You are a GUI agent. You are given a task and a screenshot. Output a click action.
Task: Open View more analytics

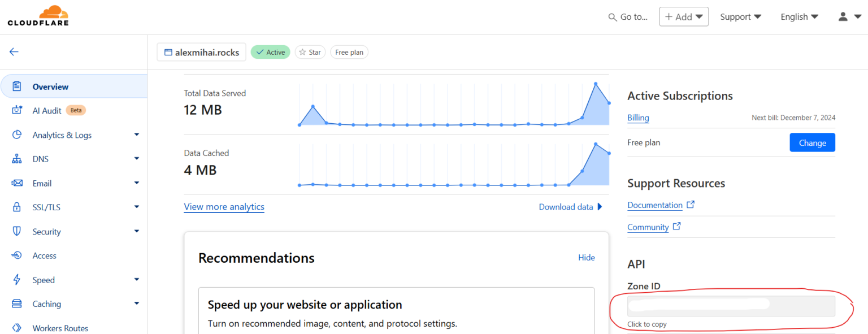(x=224, y=207)
